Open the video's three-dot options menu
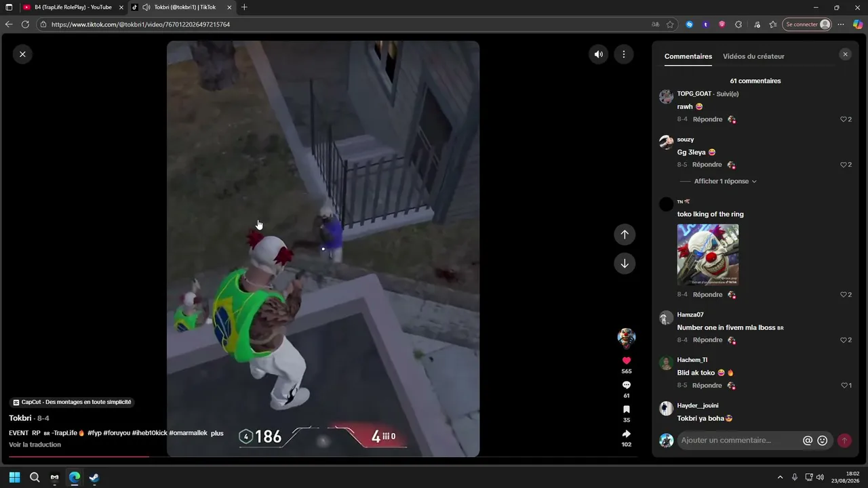Screen dimensions: 868x488 point(624,55)
